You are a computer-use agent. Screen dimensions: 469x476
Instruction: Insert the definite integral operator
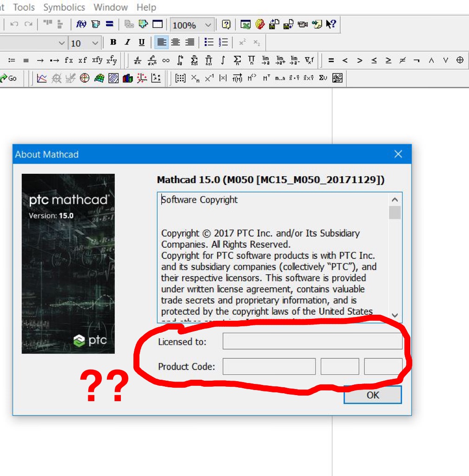(180, 60)
